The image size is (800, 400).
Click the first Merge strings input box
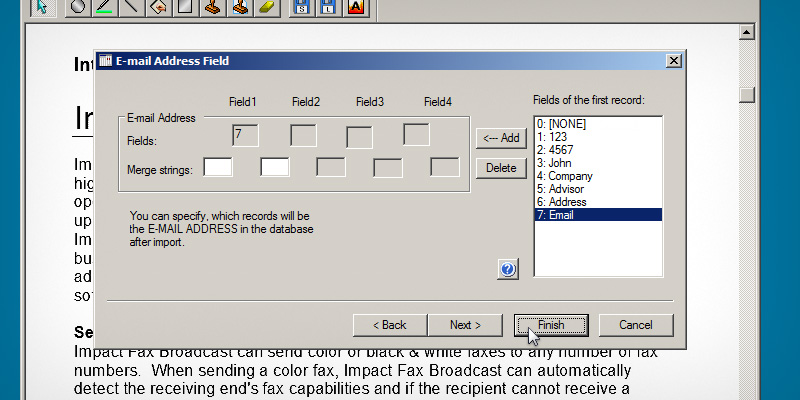pos(218,167)
